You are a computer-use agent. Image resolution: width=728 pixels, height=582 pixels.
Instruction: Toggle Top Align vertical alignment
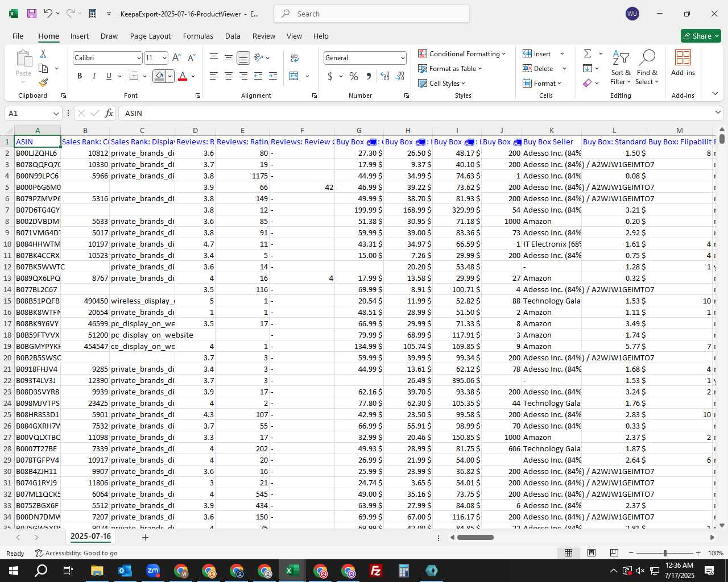(214, 58)
